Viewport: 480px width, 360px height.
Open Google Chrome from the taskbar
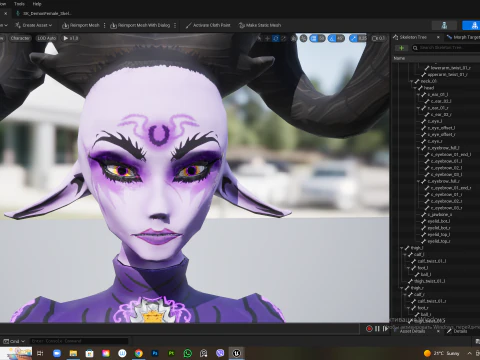coord(139,353)
